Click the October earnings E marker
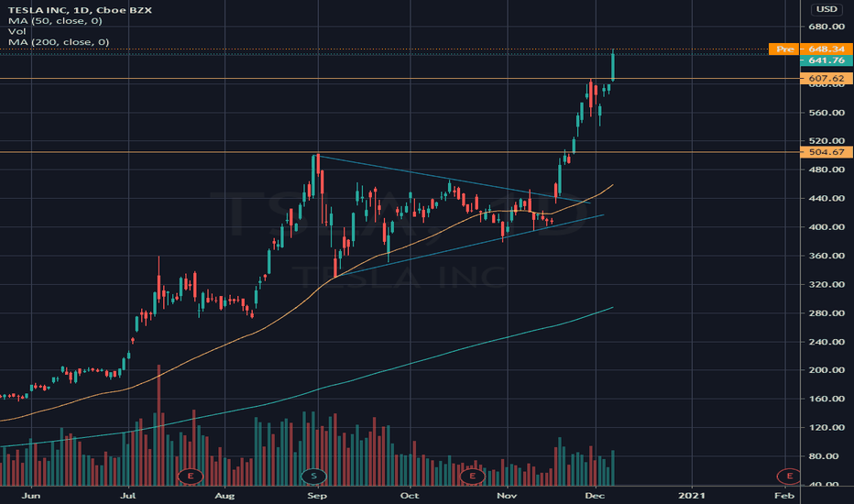The height and width of the screenshot is (504, 854). click(x=472, y=477)
